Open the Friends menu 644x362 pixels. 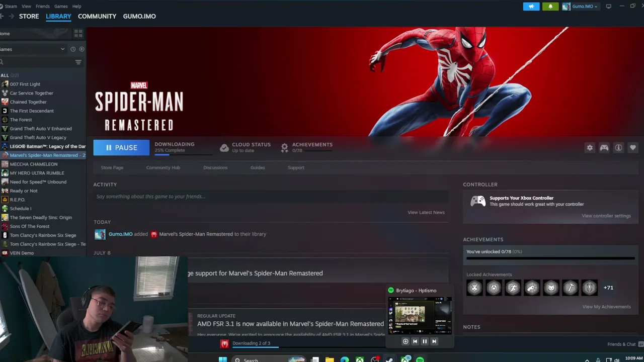click(43, 7)
